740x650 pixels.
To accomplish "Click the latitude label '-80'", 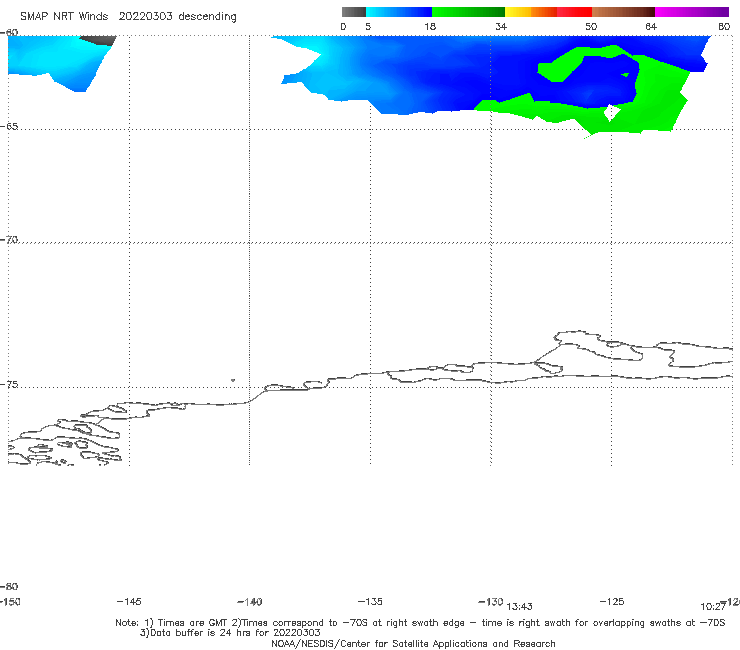I will click(x=9, y=587).
